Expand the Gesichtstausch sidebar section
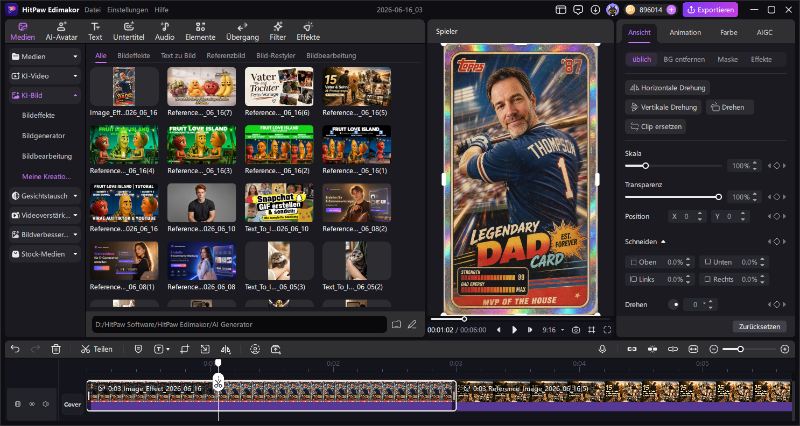800x426 pixels. (x=45, y=196)
